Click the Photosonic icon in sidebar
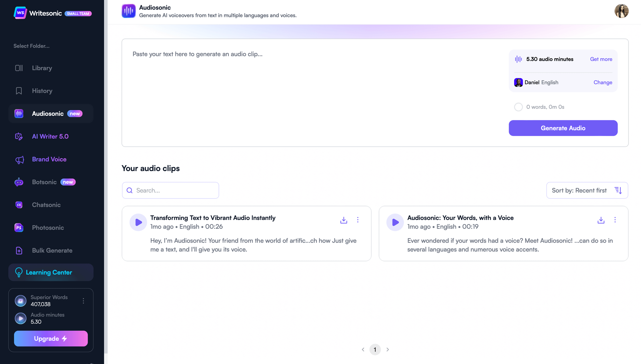The image size is (641, 364). click(x=19, y=227)
